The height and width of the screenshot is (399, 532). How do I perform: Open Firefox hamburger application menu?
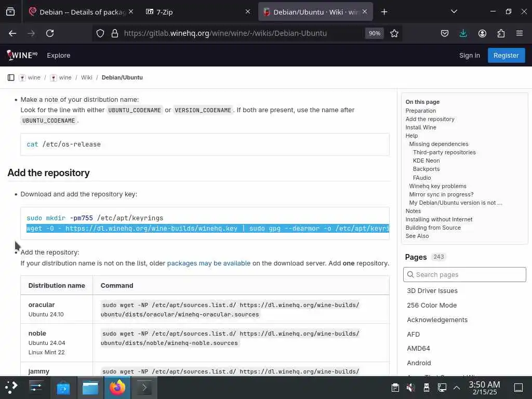tap(520, 33)
